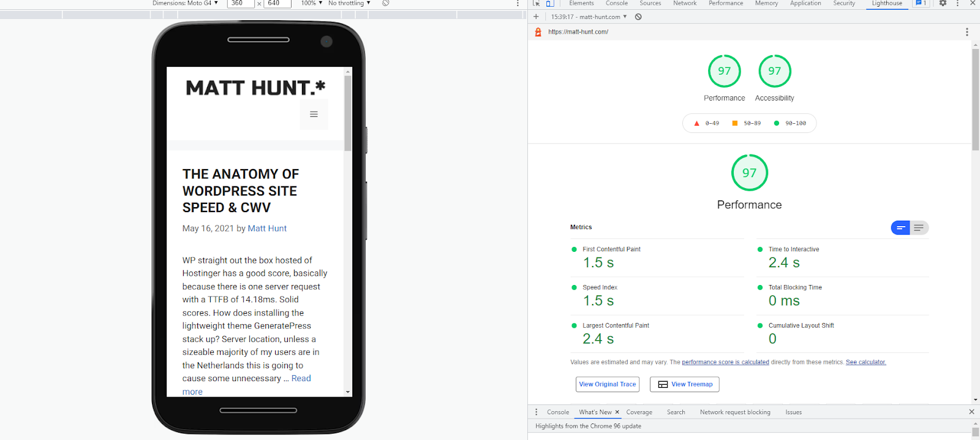The image size is (980, 440).
Task: Select the Cumulative Layout Shift metric
Action: 843,333
